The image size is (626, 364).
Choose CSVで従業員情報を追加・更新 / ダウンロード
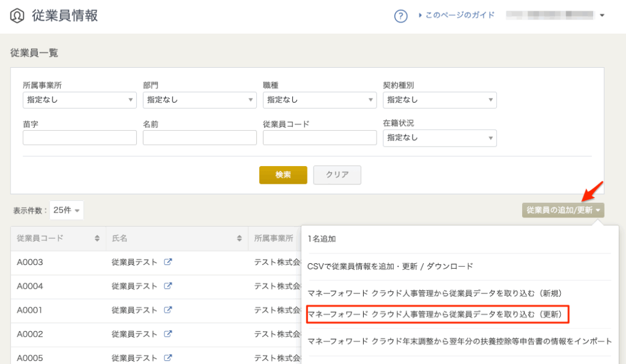click(390, 266)
